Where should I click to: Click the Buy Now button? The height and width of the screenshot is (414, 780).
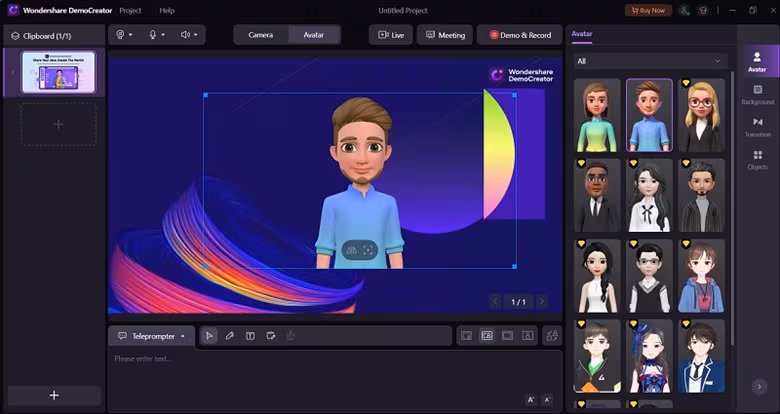click(x=648, y=10)
